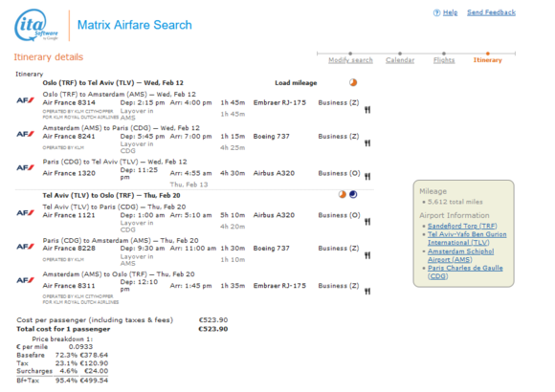Open Sandefjord Torp (TRF) airport link

462,226
